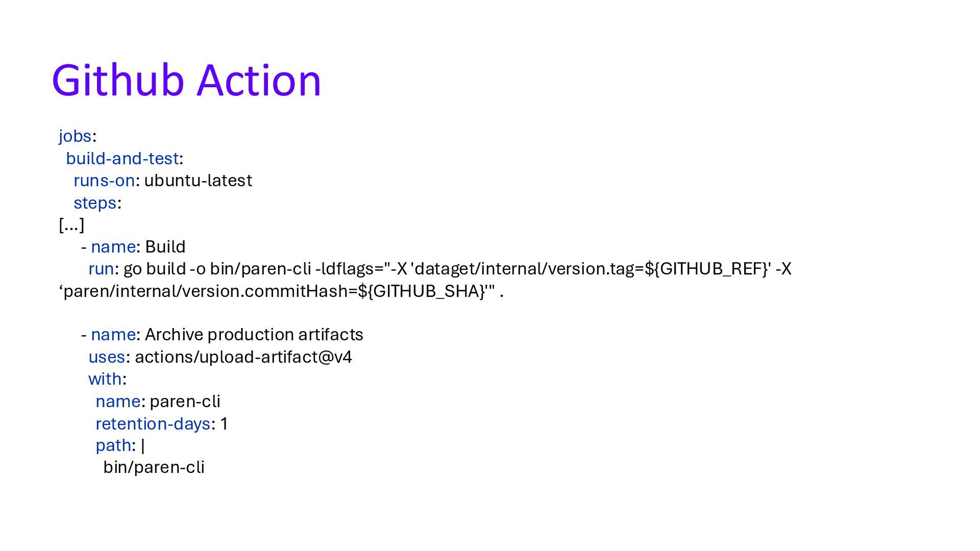Click the 'with' keyword
Image resolution: width=980 pixels, height=551 pixels.
105,379
